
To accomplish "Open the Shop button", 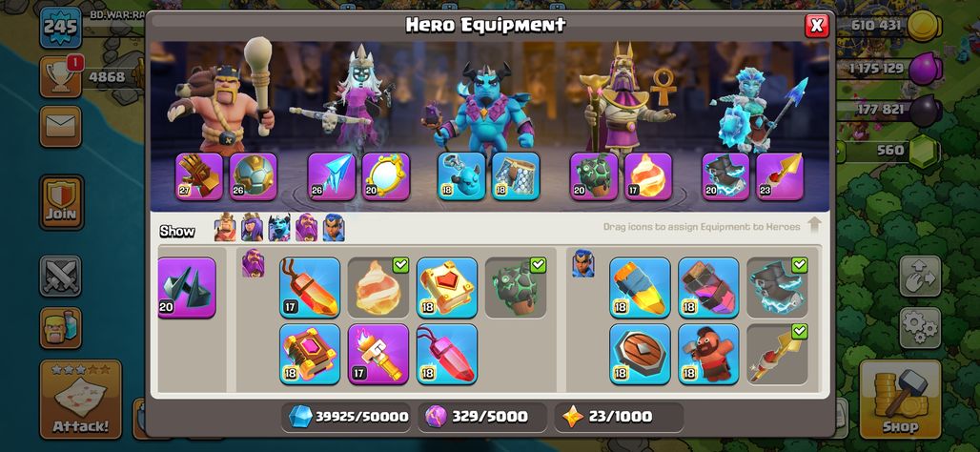I will [900, 399].
